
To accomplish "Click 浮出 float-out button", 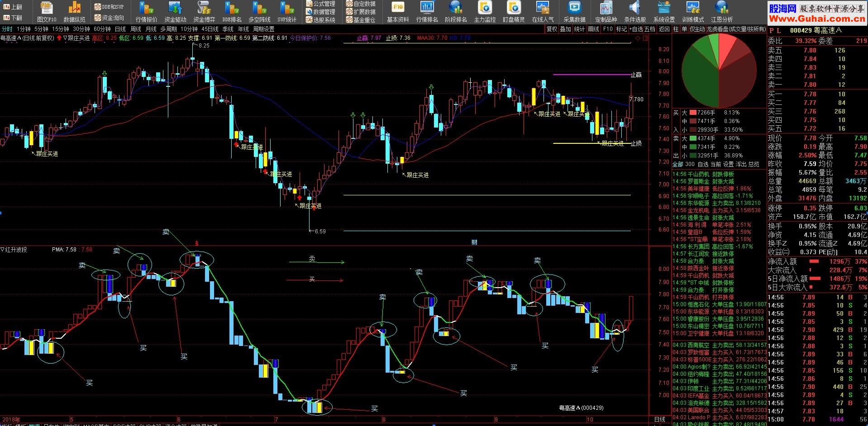I will pyautogui.click(x=741, y=164).
